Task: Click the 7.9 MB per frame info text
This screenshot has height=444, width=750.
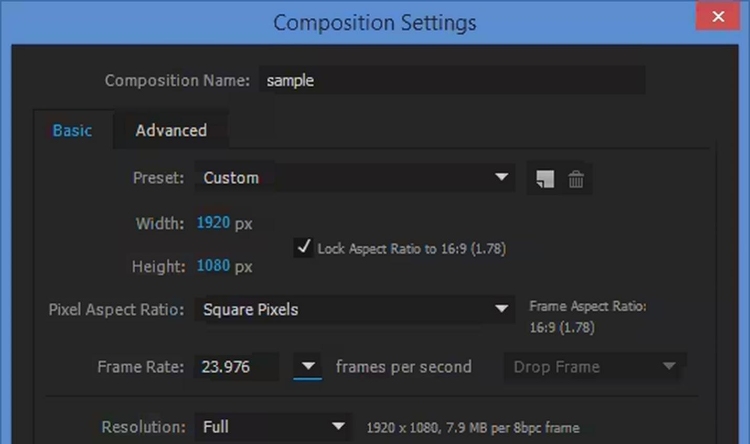Action: (473, 428)
